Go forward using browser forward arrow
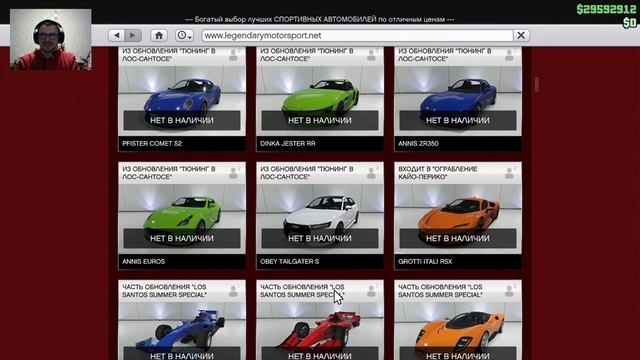 coord(133,36)
